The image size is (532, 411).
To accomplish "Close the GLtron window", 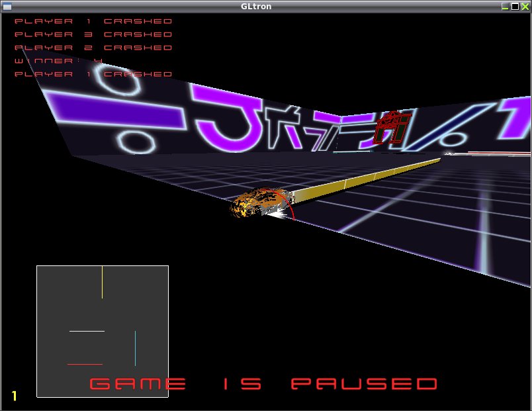I will [x=525, y=7].
